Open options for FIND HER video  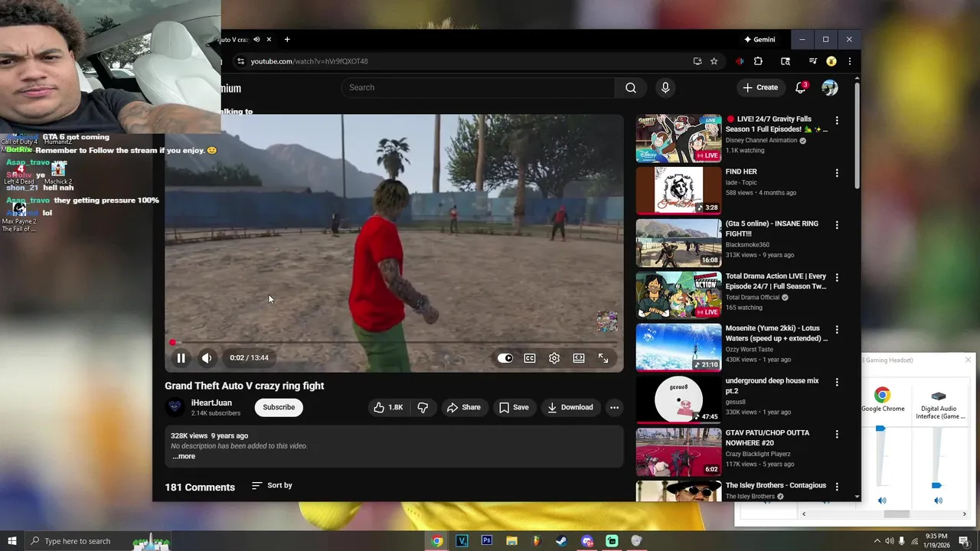(837, 173)
